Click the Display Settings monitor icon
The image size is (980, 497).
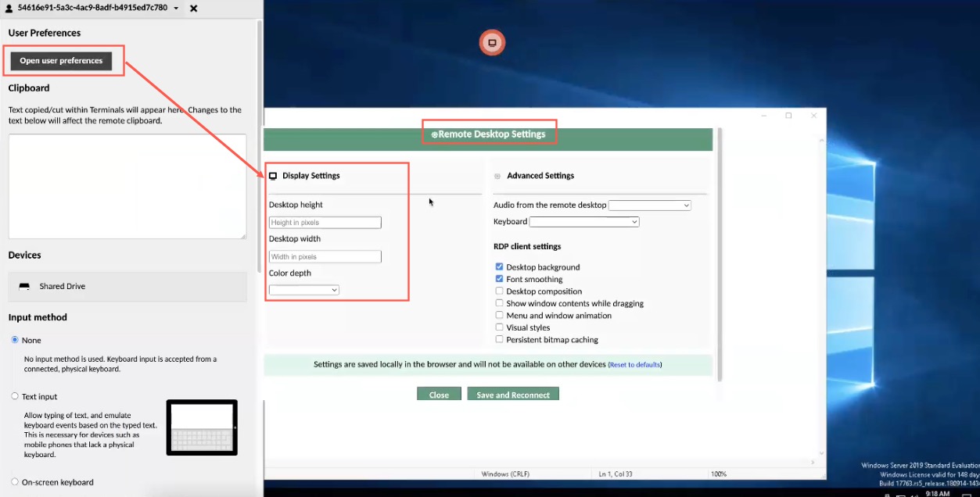273,177
